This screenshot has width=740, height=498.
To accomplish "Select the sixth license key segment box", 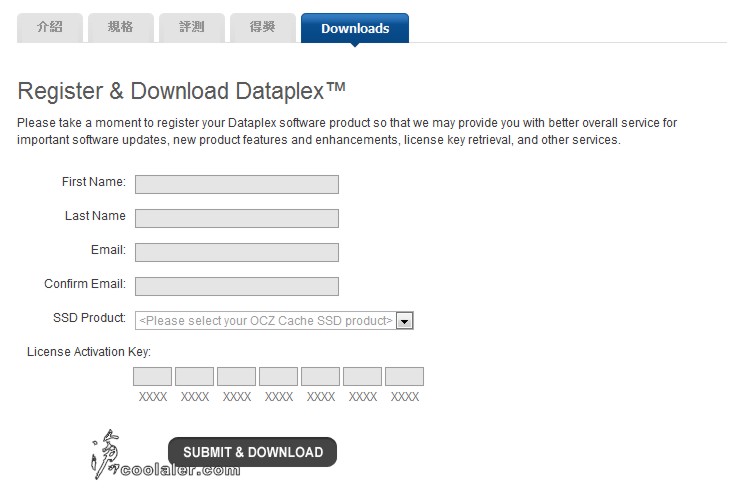I will [362, 377].
